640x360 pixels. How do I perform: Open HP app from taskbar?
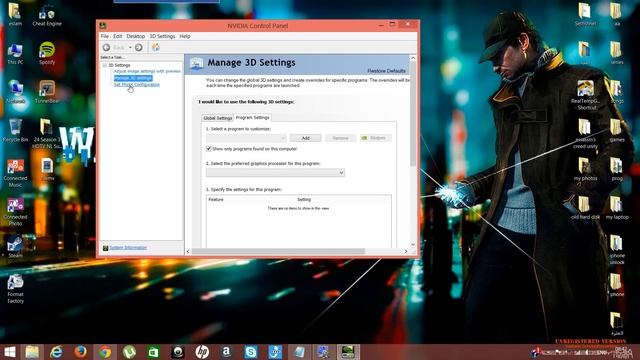[x=202, y=352]
